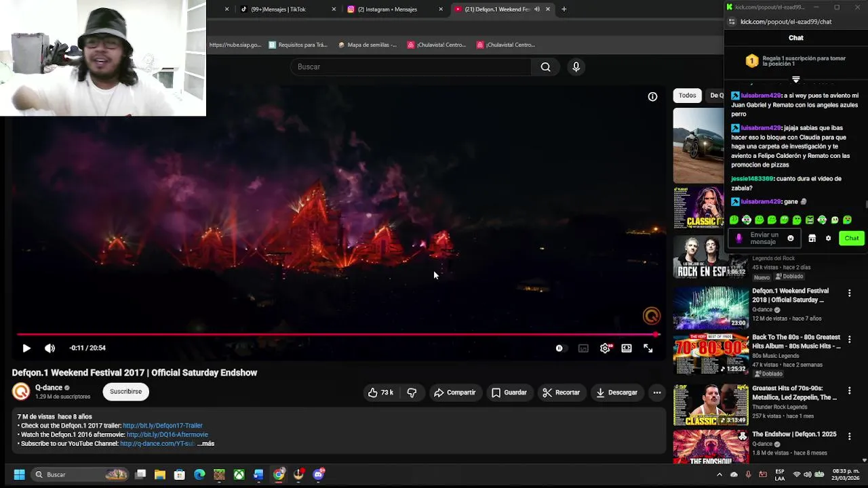Open player settings gear with HD badge
Image resolution: width=868 pixels, height=488 pixels.
click(x=605, y=348)
